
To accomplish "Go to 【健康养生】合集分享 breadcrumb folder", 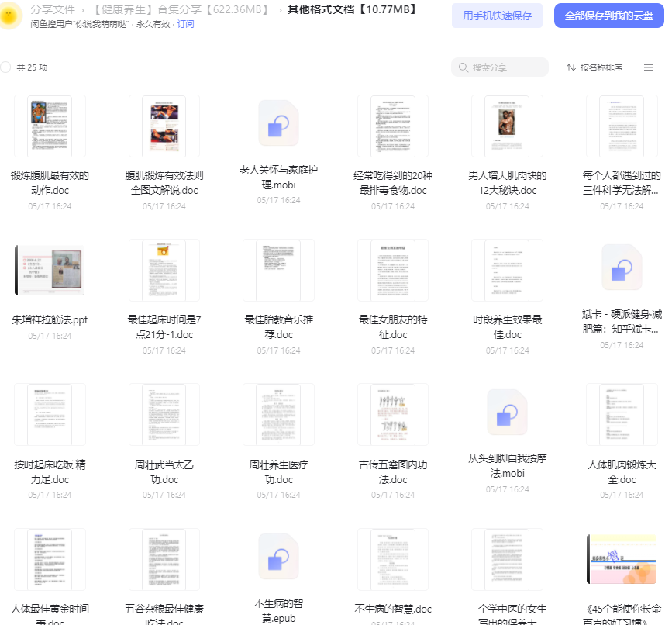I will (180, 9).
